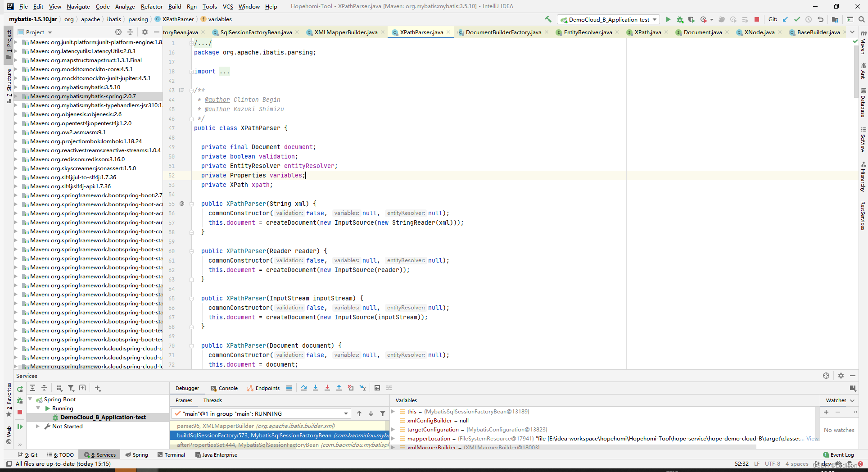Open the VCS menu
Viewport: 868px width, 472px height.
coord(228,6)
